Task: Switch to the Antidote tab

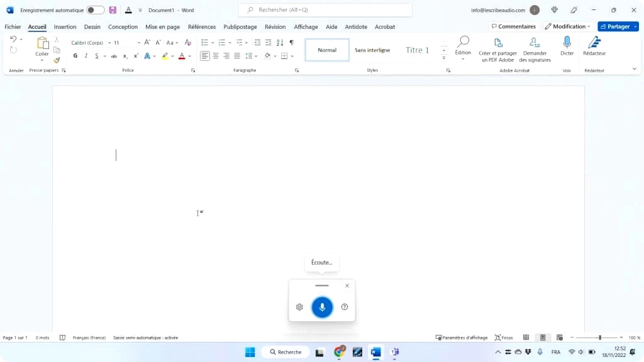Action: [x=356, y=26]
